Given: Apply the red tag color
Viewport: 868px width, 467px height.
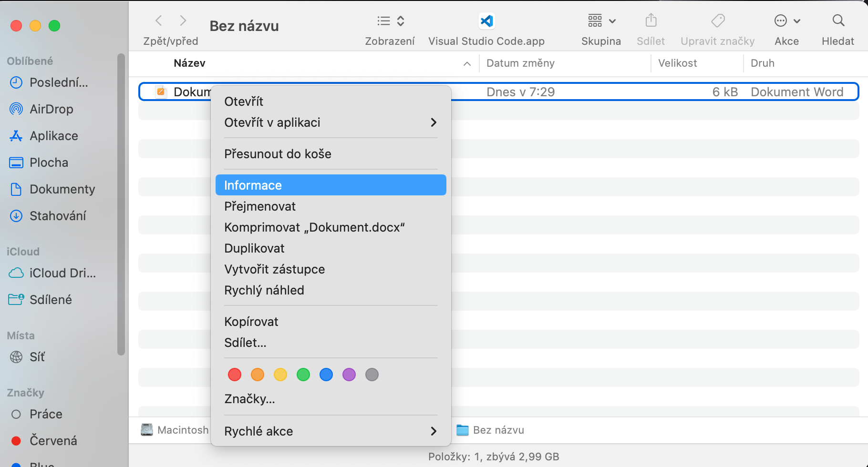Looking at the screenshot, I should tap(235, 375).
